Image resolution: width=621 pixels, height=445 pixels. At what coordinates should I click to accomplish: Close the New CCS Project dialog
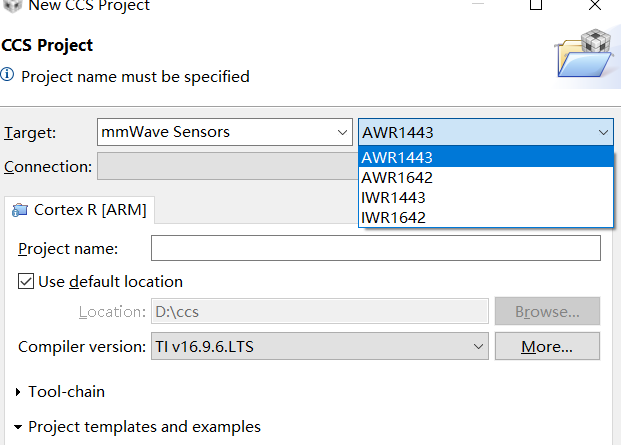(597, 5)
